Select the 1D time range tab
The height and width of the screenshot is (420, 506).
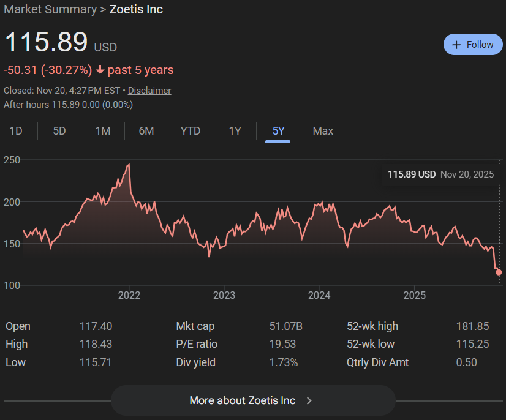16,131
